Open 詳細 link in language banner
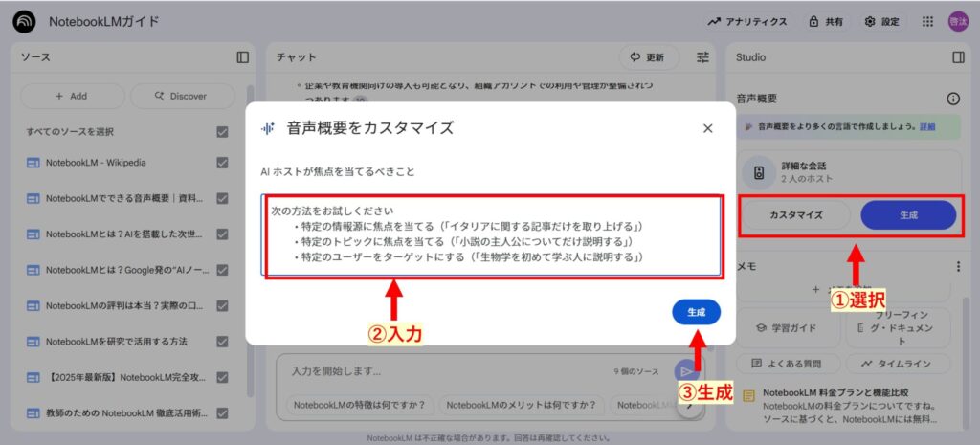The image size is (980, 445). [927, 126]
